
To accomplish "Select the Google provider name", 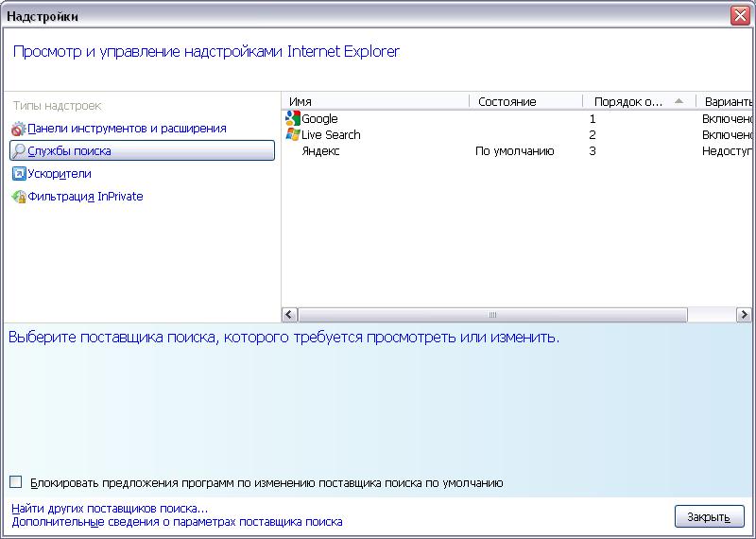I will click(x=319, y=119).
